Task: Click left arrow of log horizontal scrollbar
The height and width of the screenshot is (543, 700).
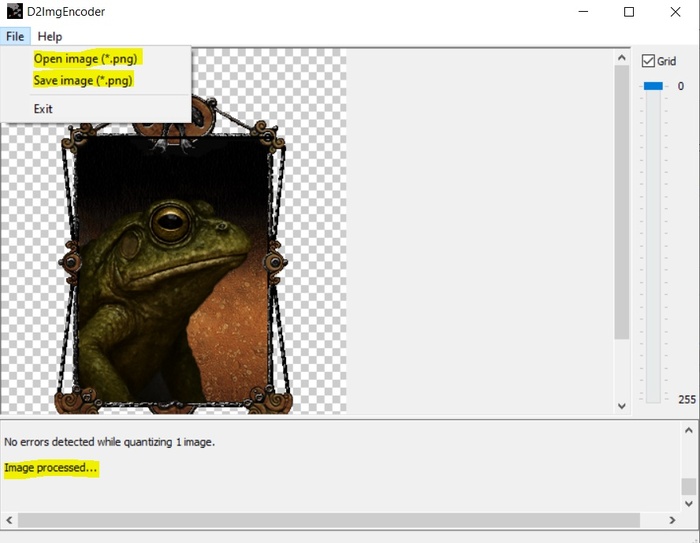Action: tap(10, 521)
